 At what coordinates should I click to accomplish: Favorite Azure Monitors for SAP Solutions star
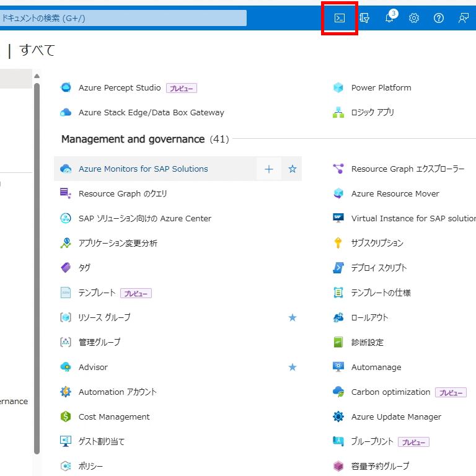pos(292,169)
